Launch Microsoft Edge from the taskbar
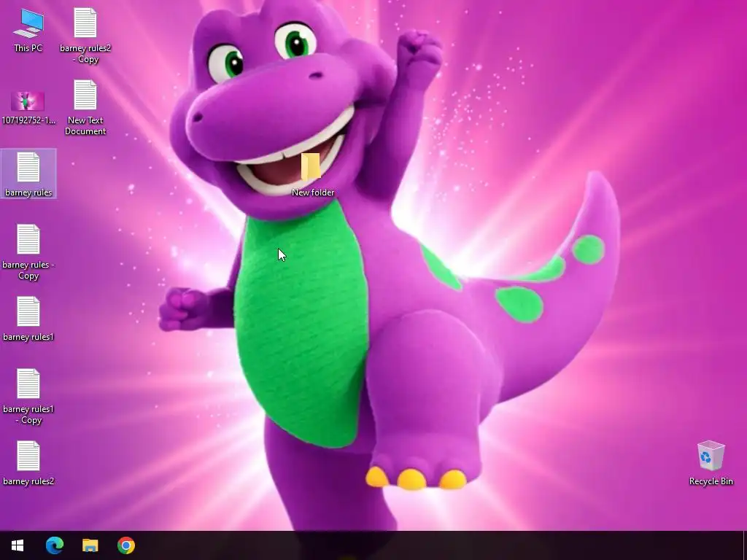The width and height of the screenshot is (747, 560). (x=54, y=545)
